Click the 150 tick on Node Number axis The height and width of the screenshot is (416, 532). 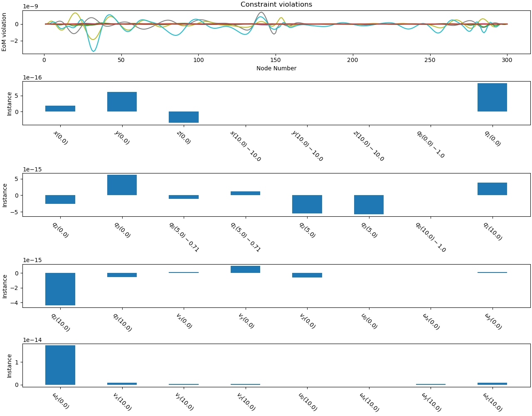coord(276,60)
